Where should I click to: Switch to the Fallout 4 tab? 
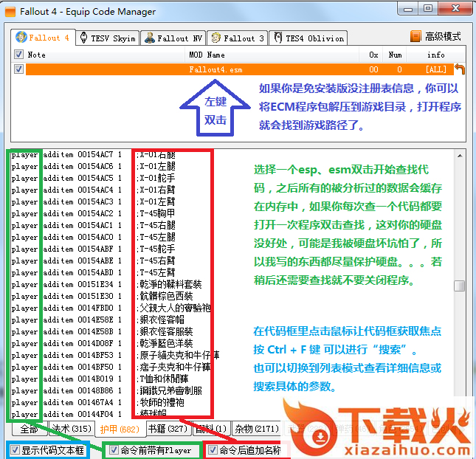43,38
